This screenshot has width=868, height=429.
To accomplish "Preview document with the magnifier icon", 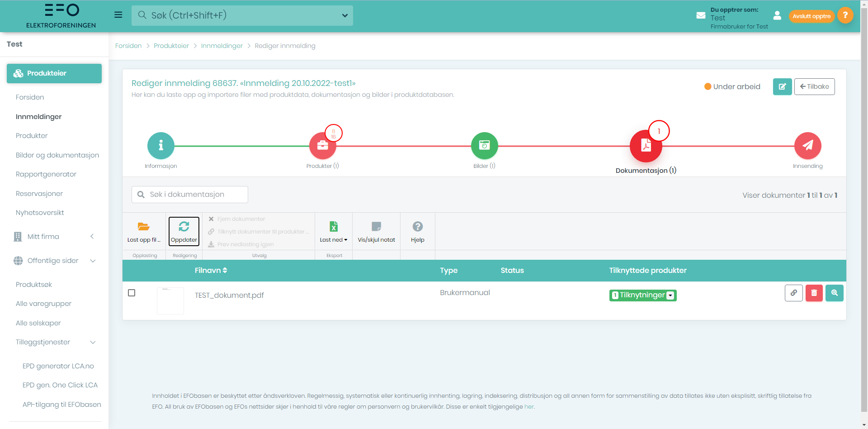I will (834, 293).
